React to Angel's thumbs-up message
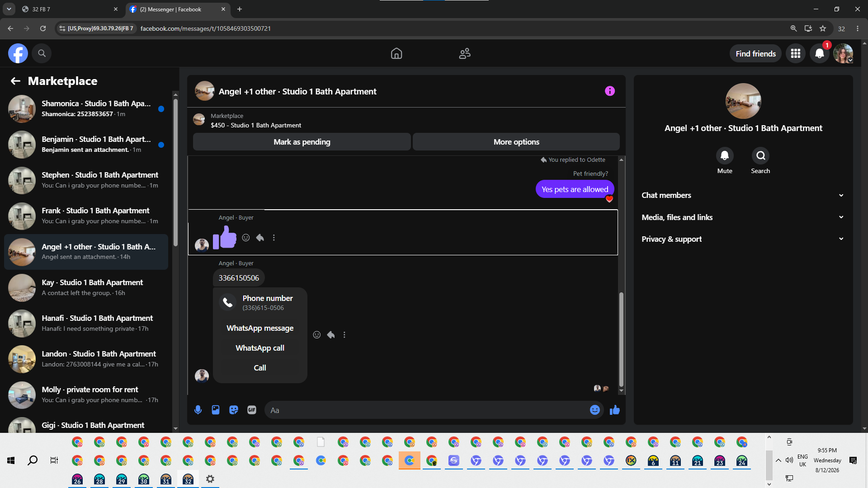Image resolution: width=868 pixels, height=488 pixels. (x=246, y=238)
